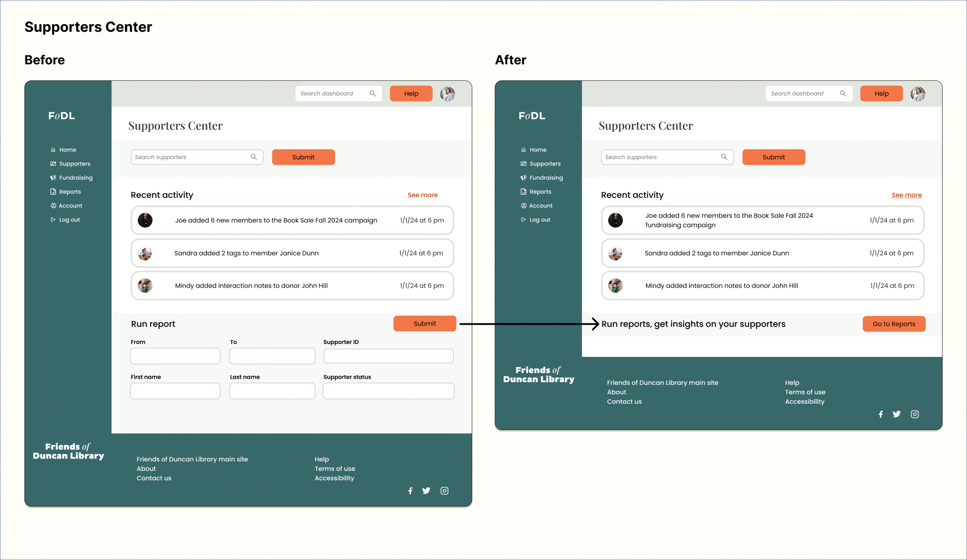Click the Run report Submit button
The width and height of the screenshot is (967, 560).
(425, 324)
